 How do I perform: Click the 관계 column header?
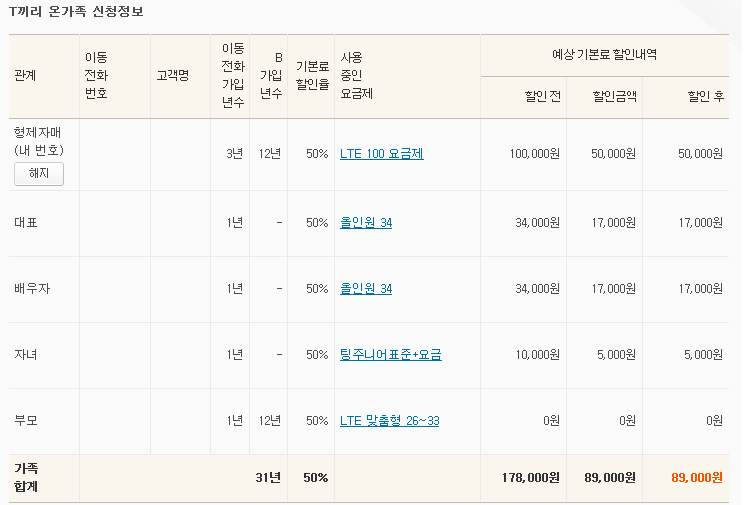tap(25, 75)
